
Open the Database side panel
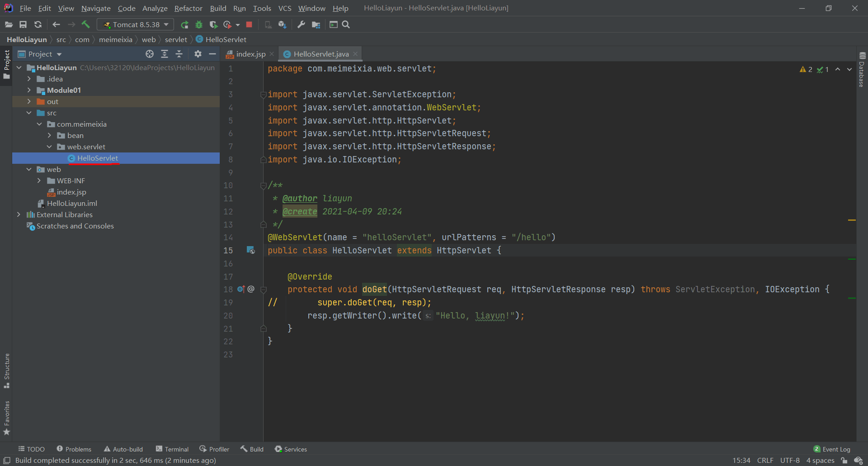(x=862, y=69)
